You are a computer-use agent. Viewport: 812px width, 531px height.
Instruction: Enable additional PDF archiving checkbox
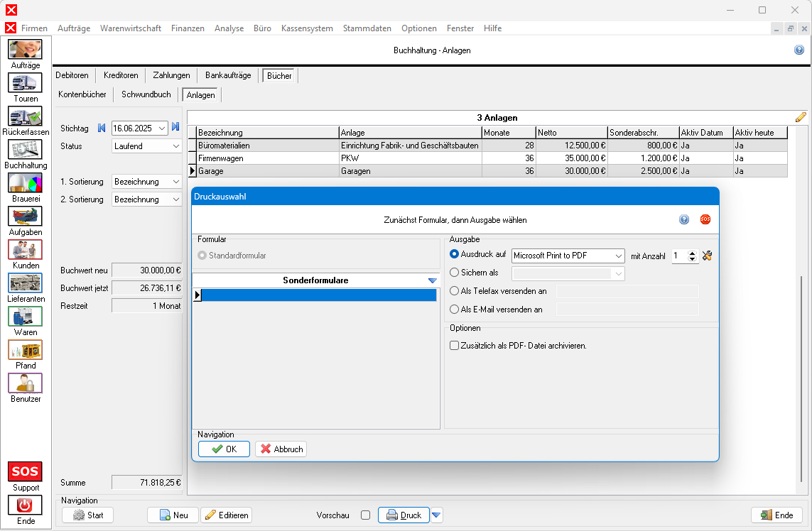point(455,346)
